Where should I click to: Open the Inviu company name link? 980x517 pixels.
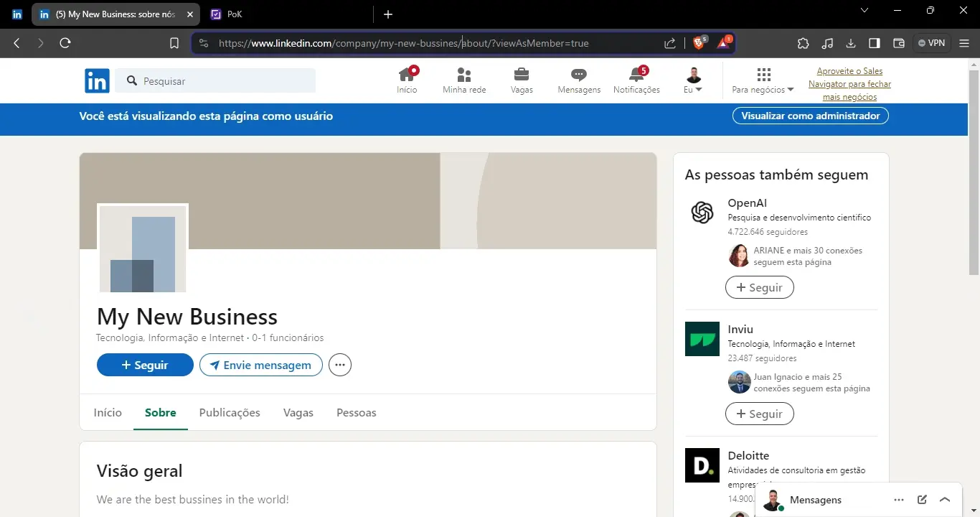(x=740, y=330)
